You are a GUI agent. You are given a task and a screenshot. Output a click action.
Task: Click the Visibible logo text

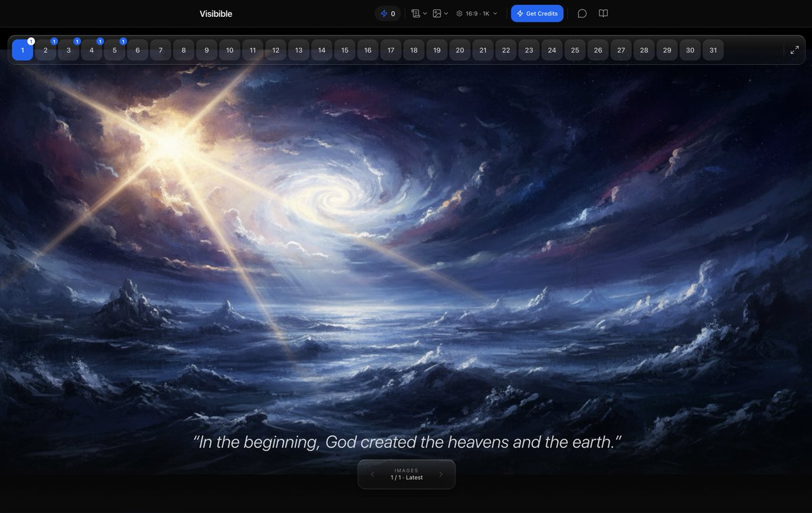(216, 14)
